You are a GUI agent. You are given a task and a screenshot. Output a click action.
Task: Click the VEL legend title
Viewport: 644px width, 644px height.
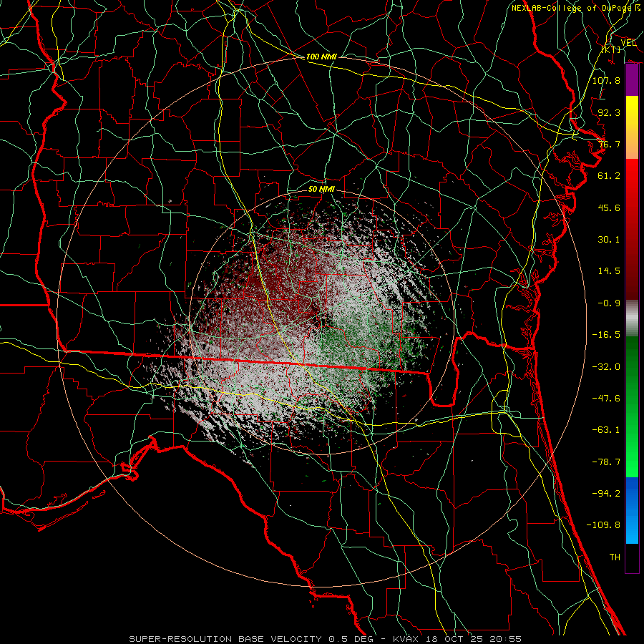point(628,43)
